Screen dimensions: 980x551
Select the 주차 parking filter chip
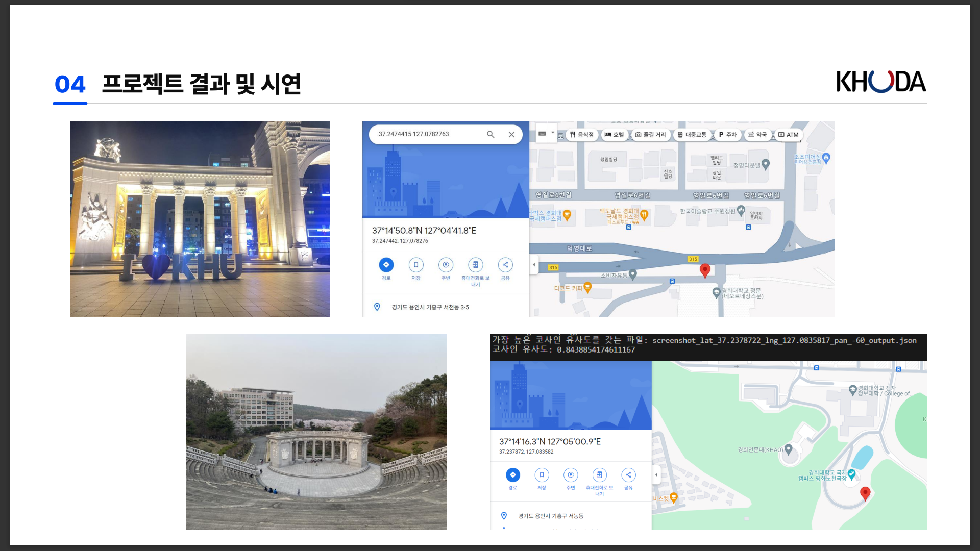[x=727, y=135]
